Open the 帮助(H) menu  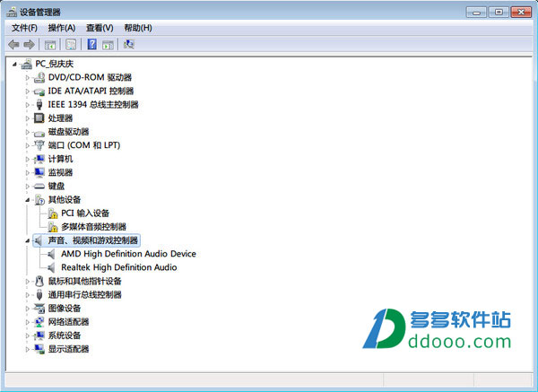(x=138, y=28)
